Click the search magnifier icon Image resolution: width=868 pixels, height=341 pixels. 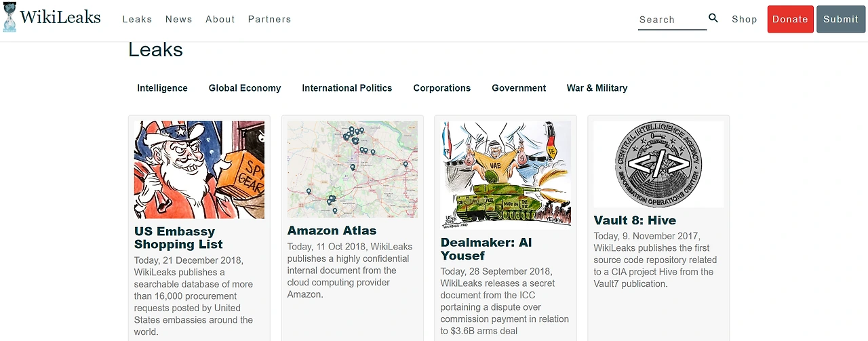point(713,18)
